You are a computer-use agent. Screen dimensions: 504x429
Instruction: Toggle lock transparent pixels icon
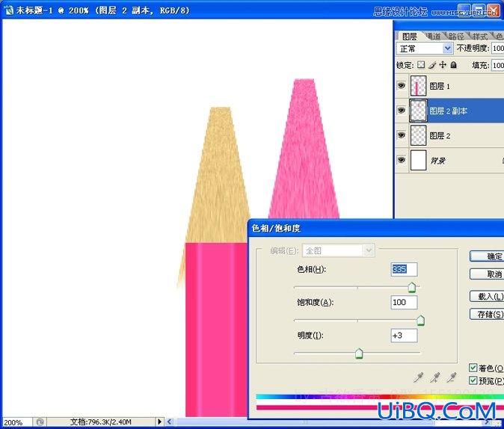click(421, 65)
